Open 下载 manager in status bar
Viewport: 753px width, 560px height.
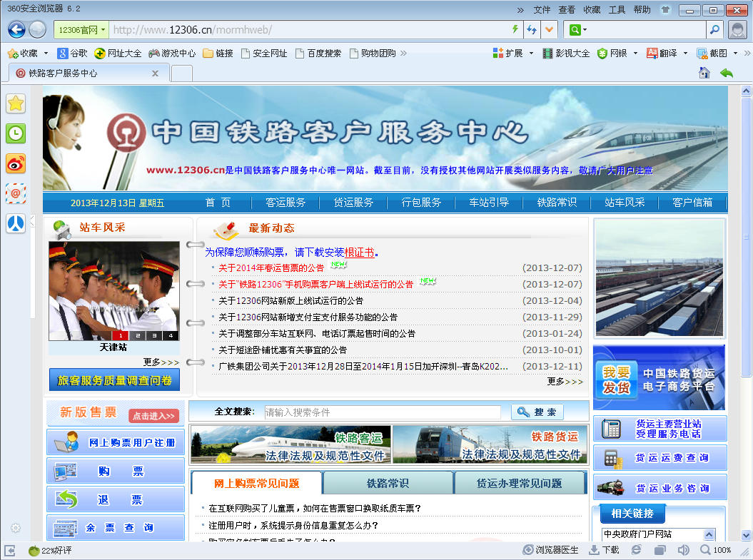click(604, 550)
